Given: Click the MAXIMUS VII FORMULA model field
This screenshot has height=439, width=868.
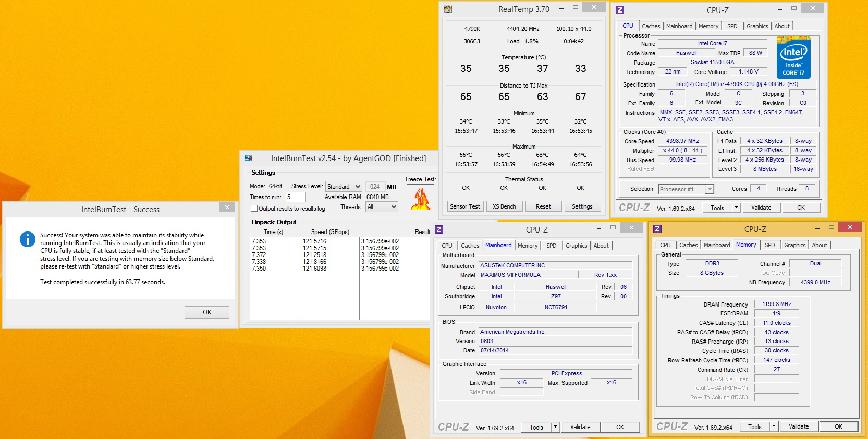Looking at the screenshot, I should click(528, 275).
